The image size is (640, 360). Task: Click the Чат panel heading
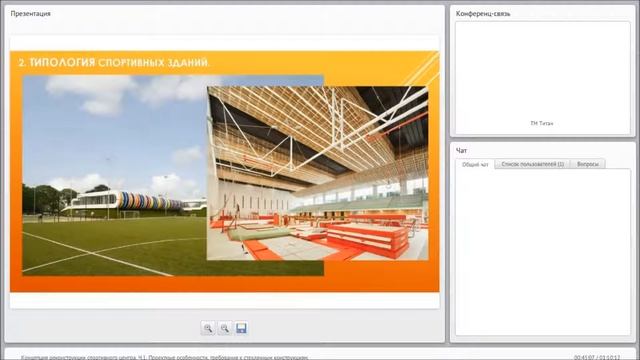(461, 151)
